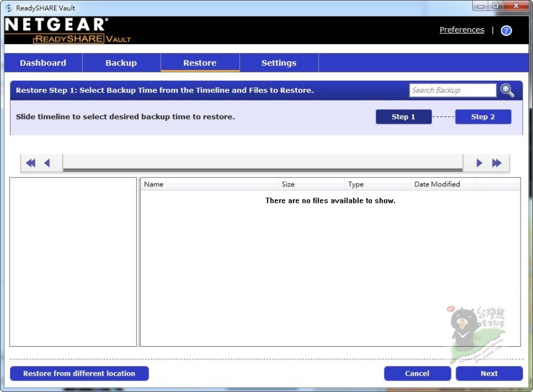The width and height of the screenshot is (533, 392).
Task: Minimize the ReadySHARE Vault window
Action: click(x=480, y=6)
